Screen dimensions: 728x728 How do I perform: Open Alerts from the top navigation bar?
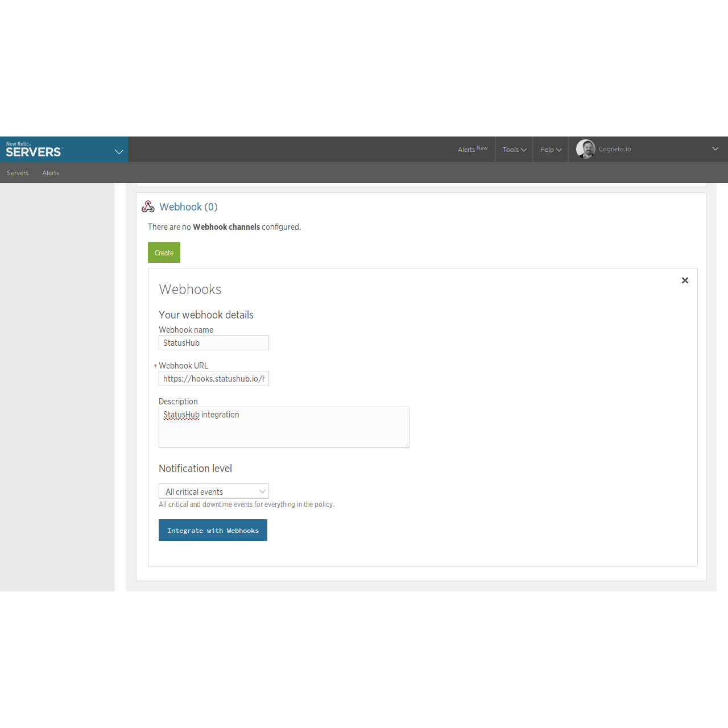(466, 149)
